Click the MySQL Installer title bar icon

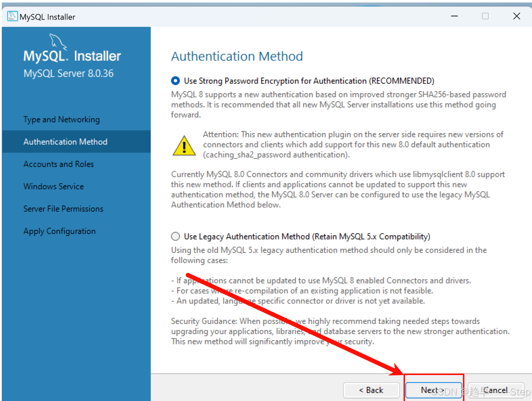(x=12, y=16)
